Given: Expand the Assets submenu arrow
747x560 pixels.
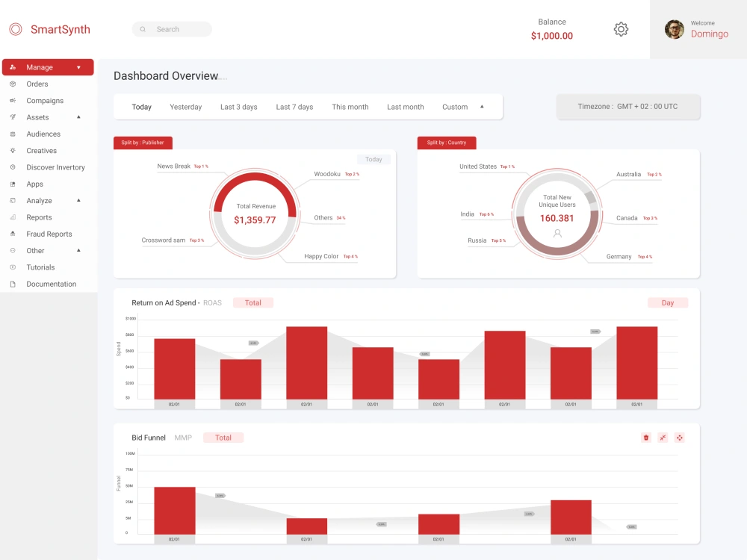Looking at the screenshot, I should click(78, 116).
